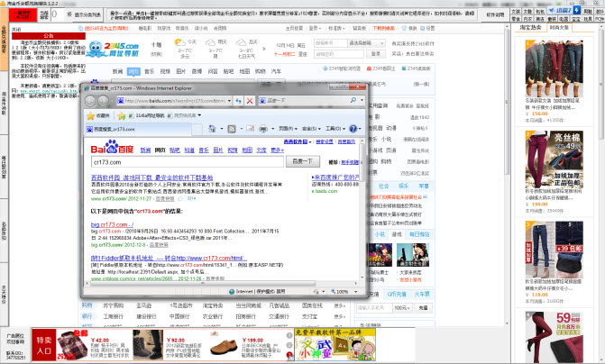Click the Baidu paw logo on the page
The image size is (605, 364).
pyautogui.click(x=112, y=147)
